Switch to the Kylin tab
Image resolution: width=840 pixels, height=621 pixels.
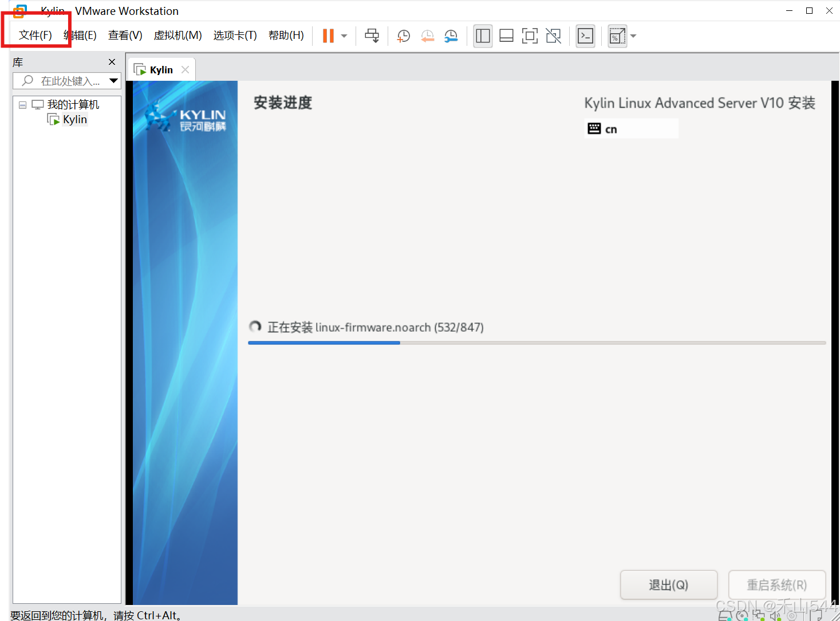(x=161, y=70)
